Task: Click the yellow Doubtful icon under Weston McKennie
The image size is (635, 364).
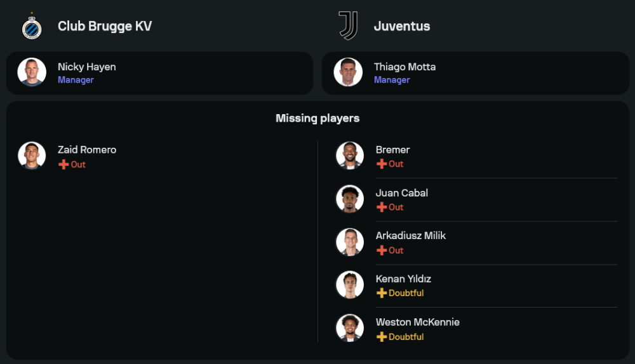Action: click(382, 337)
